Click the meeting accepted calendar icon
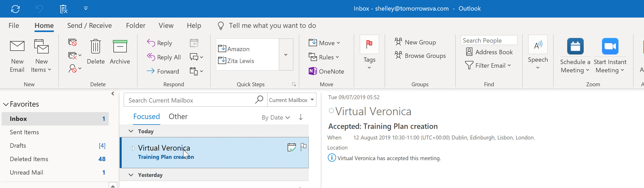 click(x=292, y=147)
